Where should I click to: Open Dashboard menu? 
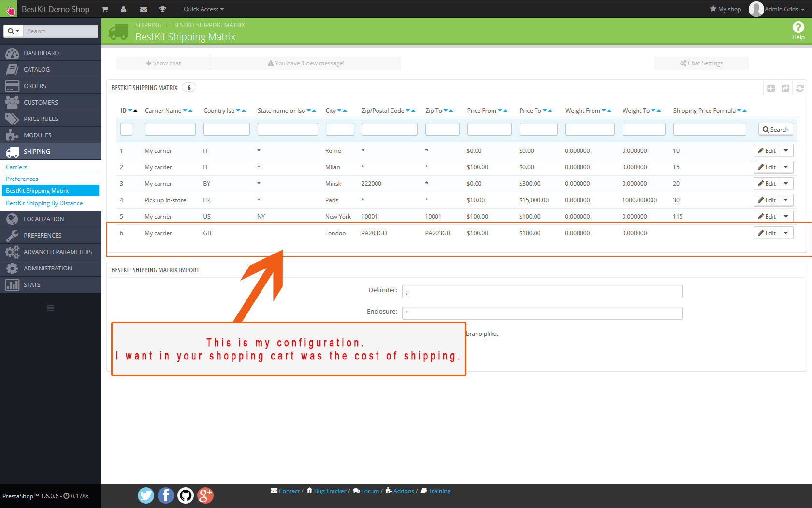(51, 53)
